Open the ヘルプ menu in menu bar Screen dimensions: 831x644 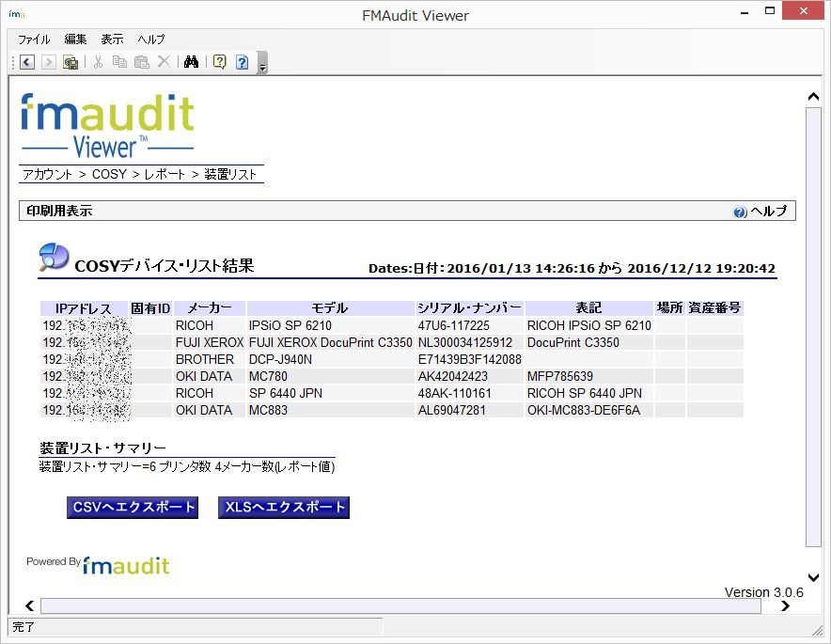point(151,39)
